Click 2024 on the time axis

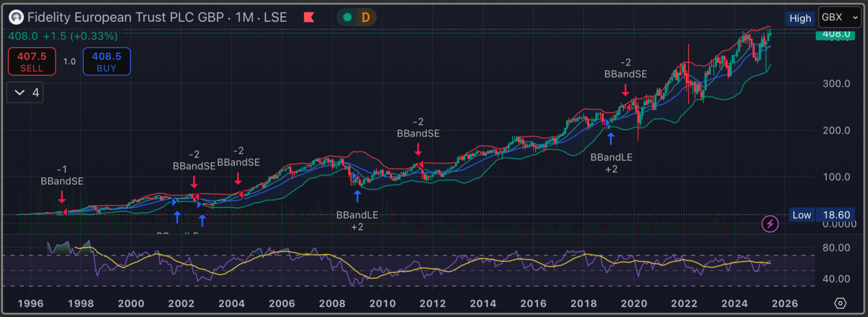[x=735, y=303]
